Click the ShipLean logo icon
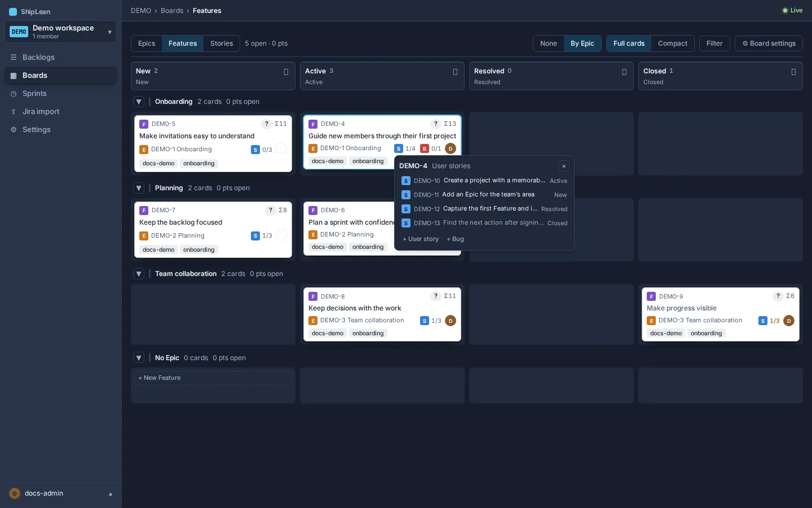 [x=13, y=12]
